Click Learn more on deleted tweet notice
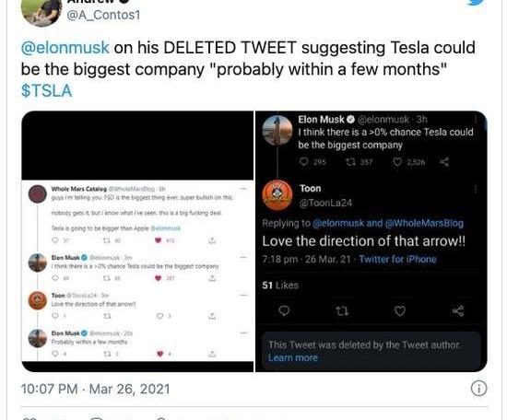The width and height of the screenshot is (507, 420). tap(293, 357)
